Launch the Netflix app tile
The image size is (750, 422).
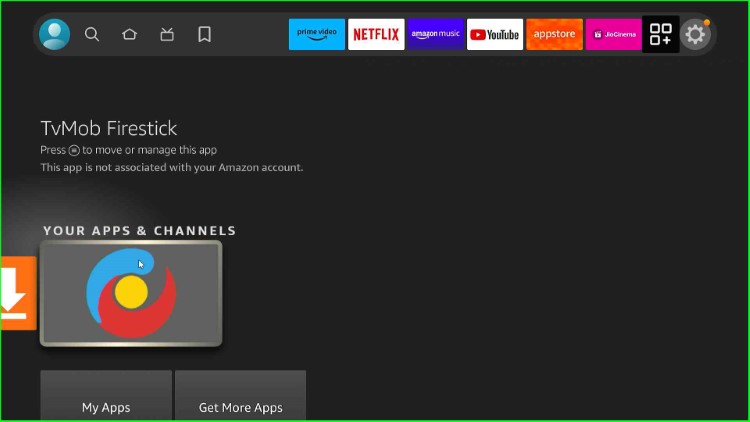[x=376, y=34]
